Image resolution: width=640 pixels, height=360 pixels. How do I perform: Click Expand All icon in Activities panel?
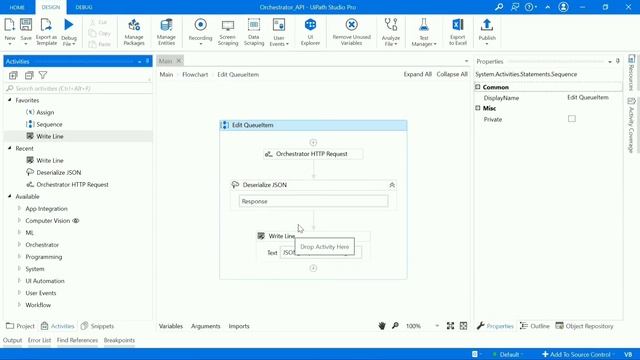point(13,75)
